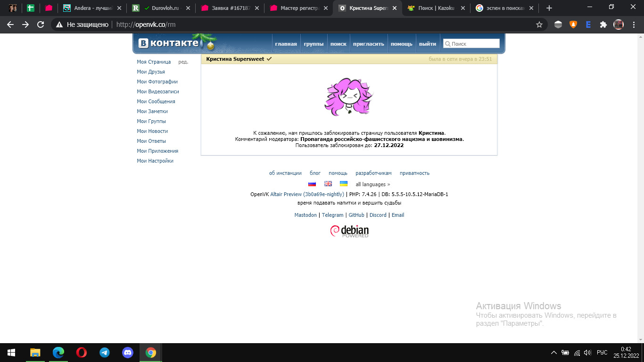Open the volume control in system tray

(587, 353)
